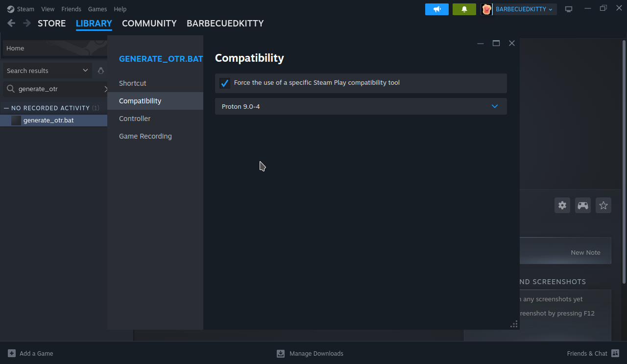The width and height of the screenshot is (627, 364).
Task: Open the Game Recording tab
Action: click(x=145, y=136)
